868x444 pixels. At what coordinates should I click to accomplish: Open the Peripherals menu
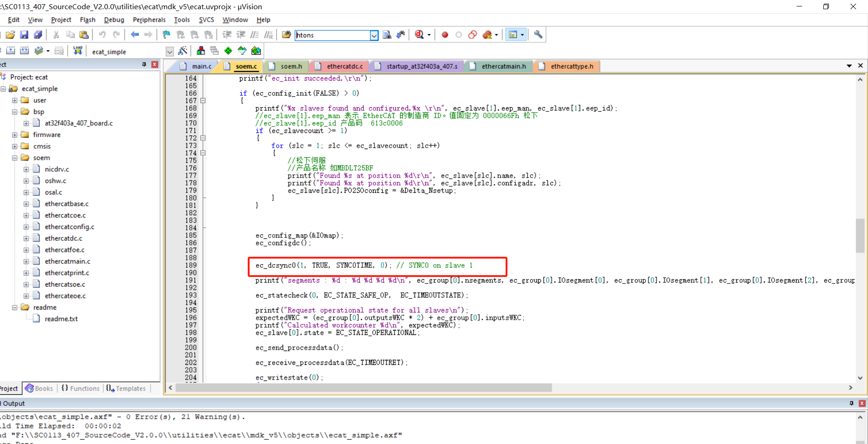(x=149, y=20)
